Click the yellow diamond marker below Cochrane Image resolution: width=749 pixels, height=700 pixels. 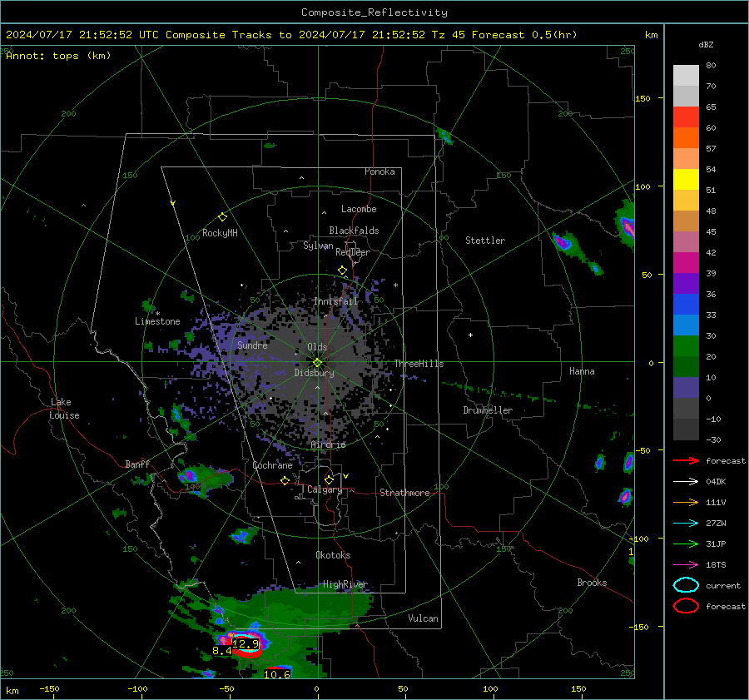(285, 481)
